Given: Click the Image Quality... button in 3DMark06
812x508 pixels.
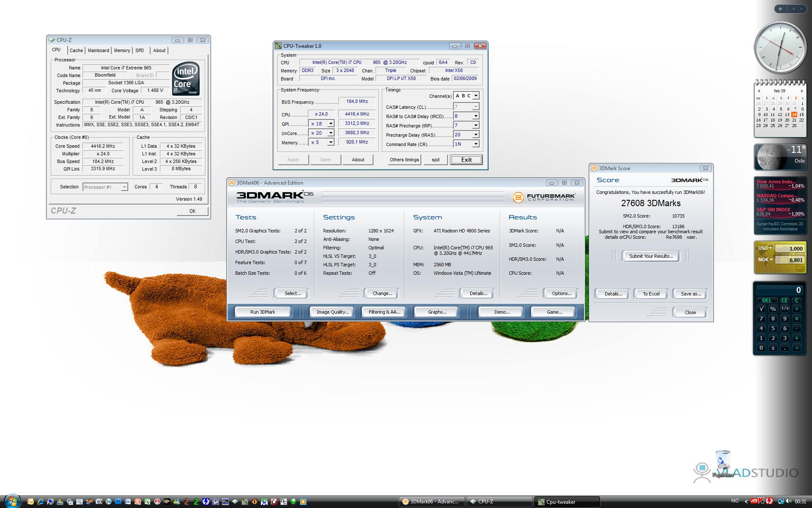Looking at the screenshot, I should pos(333,312).
